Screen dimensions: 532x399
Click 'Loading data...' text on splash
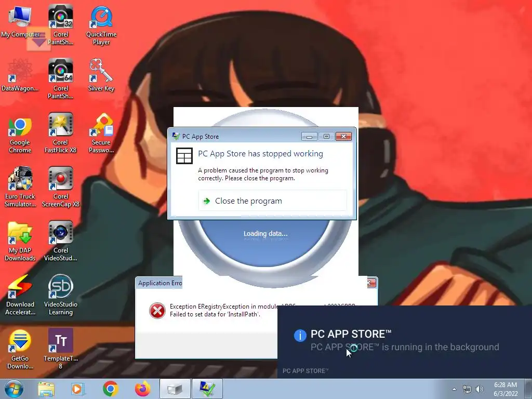pyautogui.click(x=265, y=233)
